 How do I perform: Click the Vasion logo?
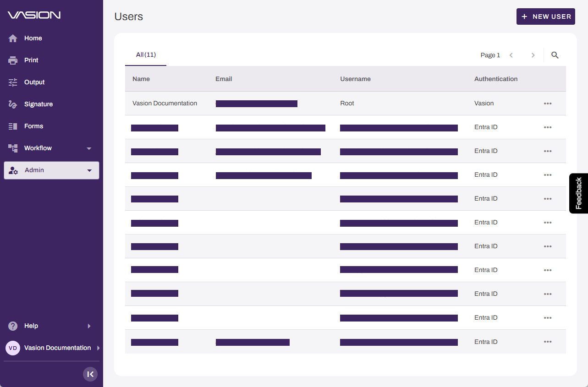(x=34, y=15)
